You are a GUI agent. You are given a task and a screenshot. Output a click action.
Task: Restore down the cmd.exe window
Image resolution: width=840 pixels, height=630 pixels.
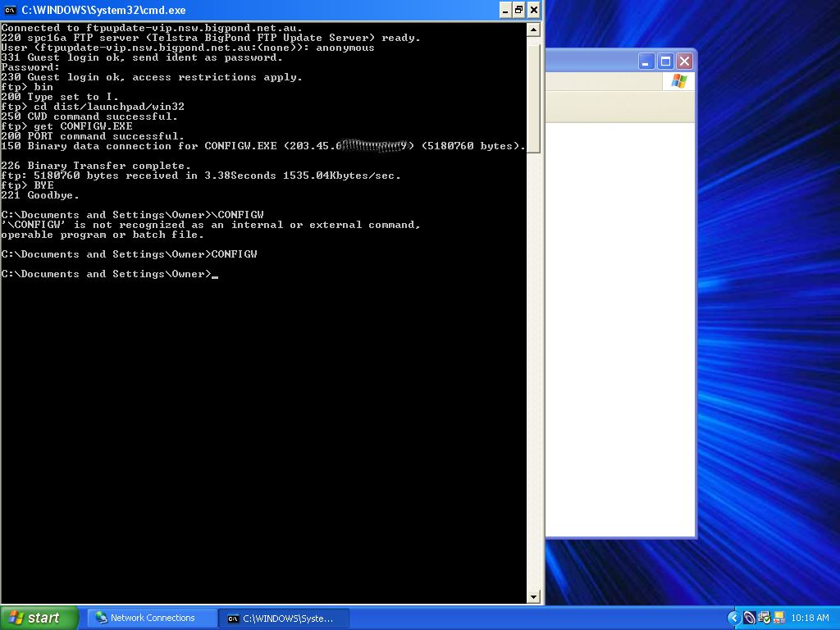pos(519,10)
